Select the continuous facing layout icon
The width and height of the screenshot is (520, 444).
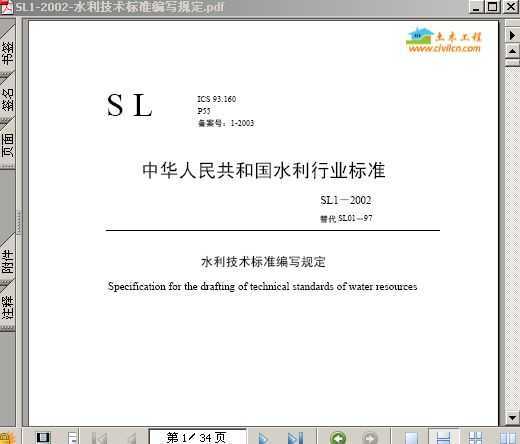(x=475, y=437)
